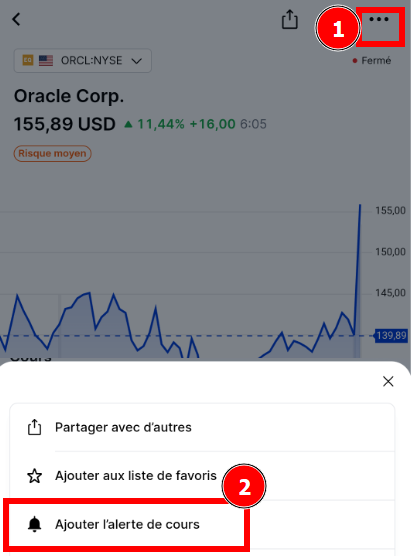Screen dimensions: 411x556
Task: Click the chevron next to ORCL:NYSE
Action: click(137, 61)
